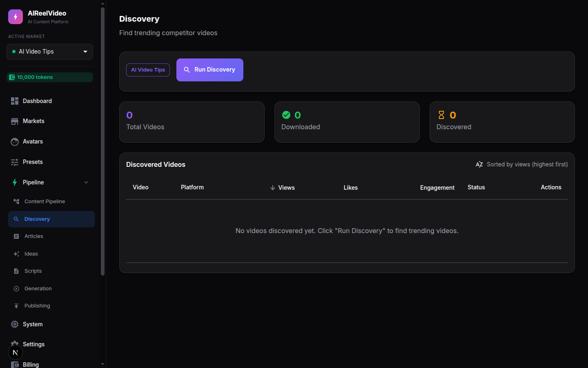This screenshot has height=368, width=588.
Task: Click the user avatar circle at bottom left
Action: click(x=15, y=352)
